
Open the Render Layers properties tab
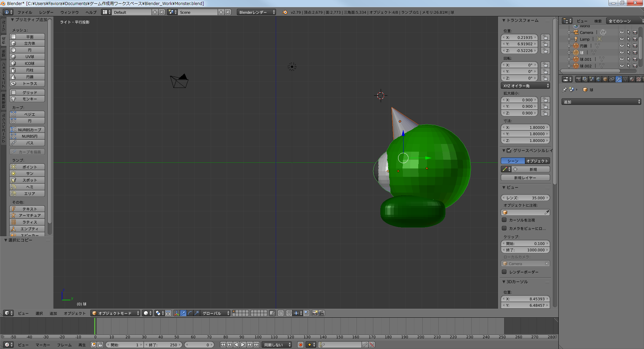pos(585,79)
